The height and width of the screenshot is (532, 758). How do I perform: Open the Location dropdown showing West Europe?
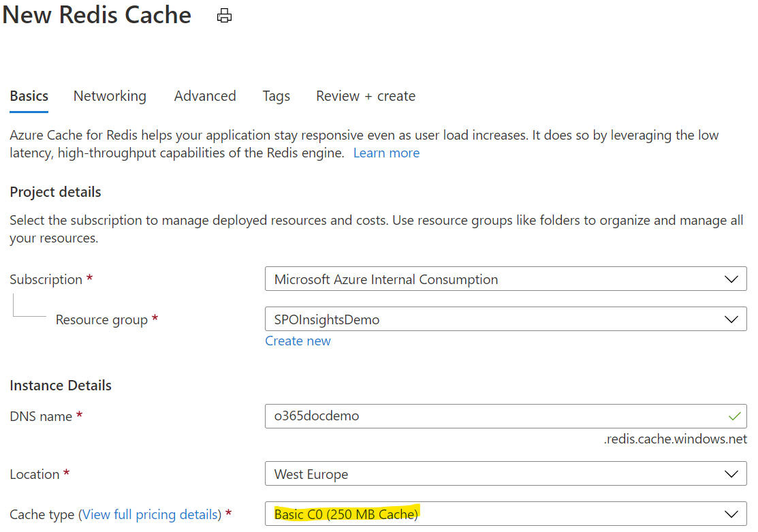pos(505,474)
